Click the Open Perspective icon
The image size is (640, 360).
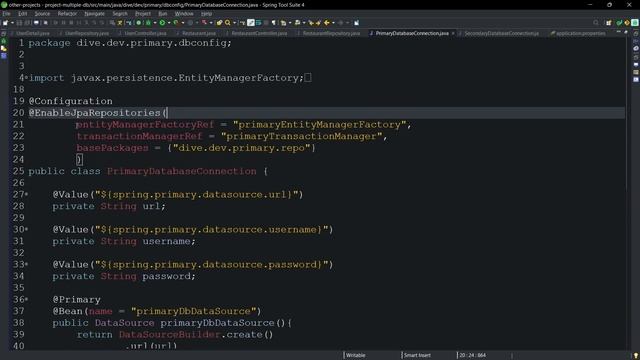coord(609,22)
